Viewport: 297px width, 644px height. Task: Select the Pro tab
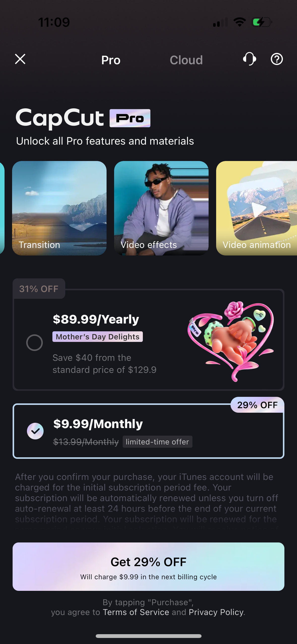coord(111,60)
